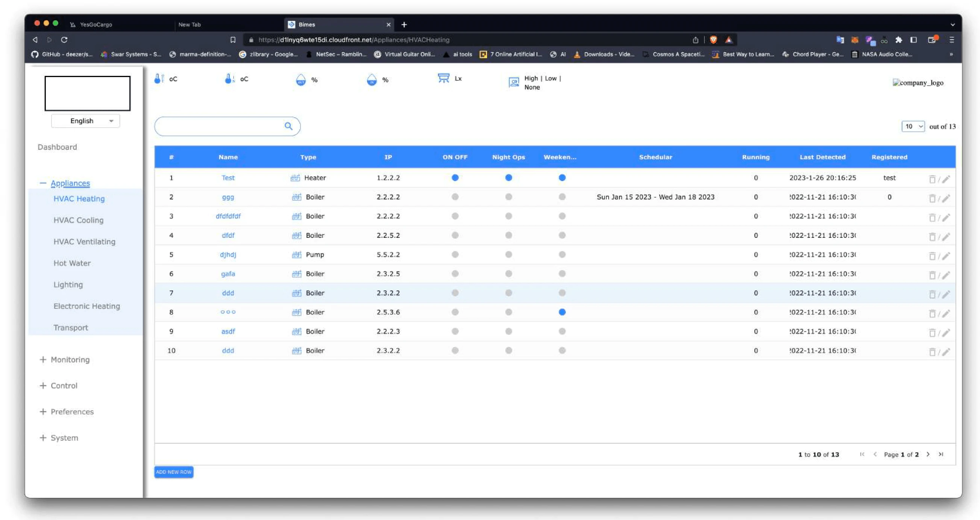The height and width of the screenshot is (520, 980).
Task: Open HVAC Cooling in sidebar
Action: pyautogui.click(x=78, y=220)
